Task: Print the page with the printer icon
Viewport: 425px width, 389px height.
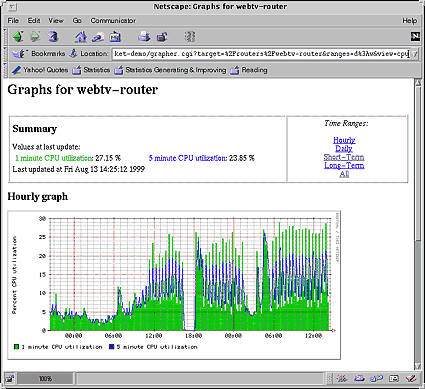Action: coord(144,36)
